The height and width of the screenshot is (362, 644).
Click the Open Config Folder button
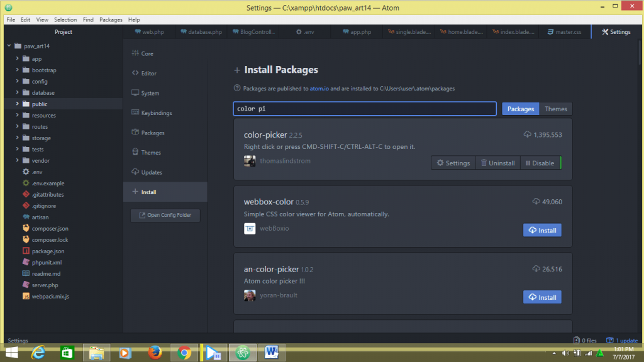point(165,215)
